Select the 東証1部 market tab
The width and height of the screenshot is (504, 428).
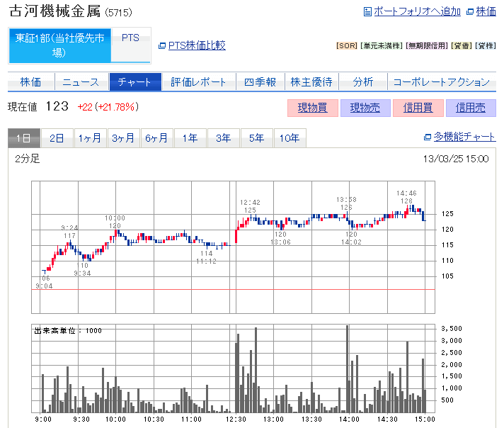59,45
